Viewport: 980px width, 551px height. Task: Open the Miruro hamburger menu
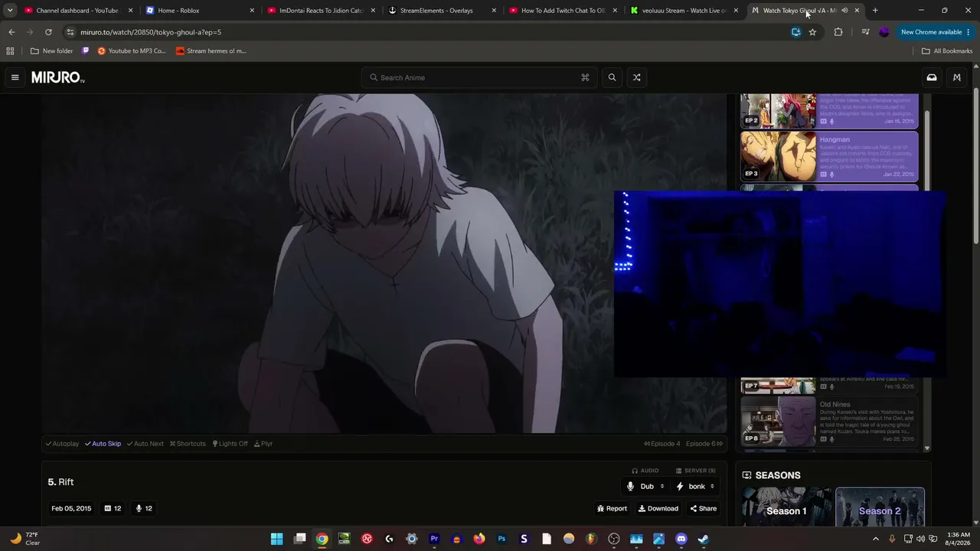pyautogui.click(x=15, y=77)
